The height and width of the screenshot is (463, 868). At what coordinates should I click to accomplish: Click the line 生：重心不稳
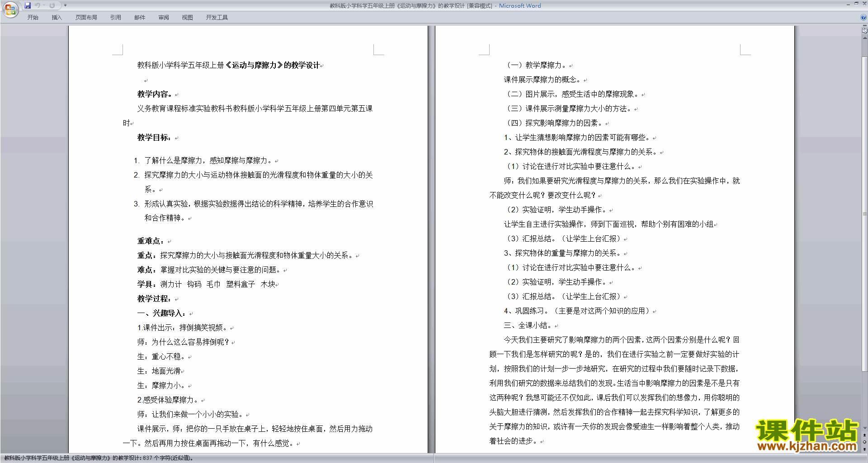click(x=162, y=357)
